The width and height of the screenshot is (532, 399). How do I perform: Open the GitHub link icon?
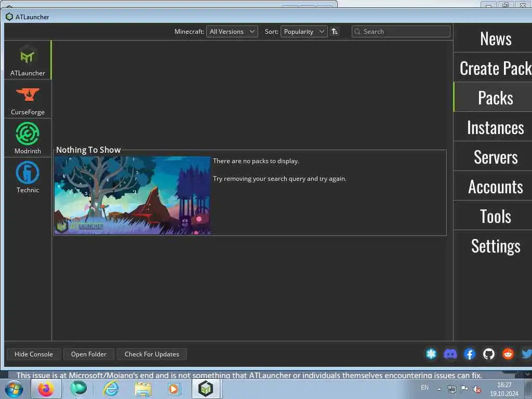click(x=489, y=354)
